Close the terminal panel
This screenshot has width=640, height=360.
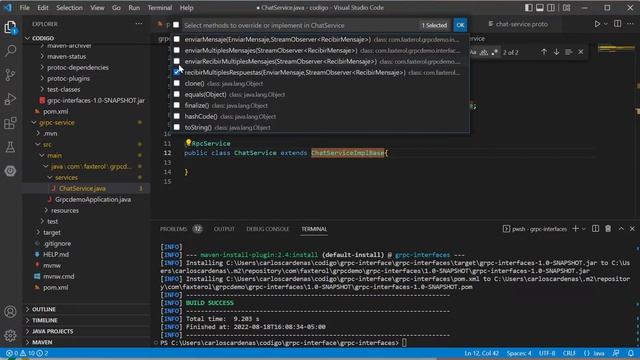[632, 229]
